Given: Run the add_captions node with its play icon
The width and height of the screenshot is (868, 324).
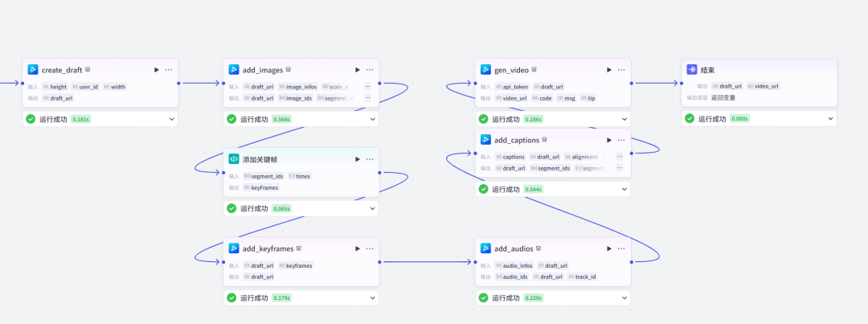Looking at the screenshot, I should click(x=609, y=140).
